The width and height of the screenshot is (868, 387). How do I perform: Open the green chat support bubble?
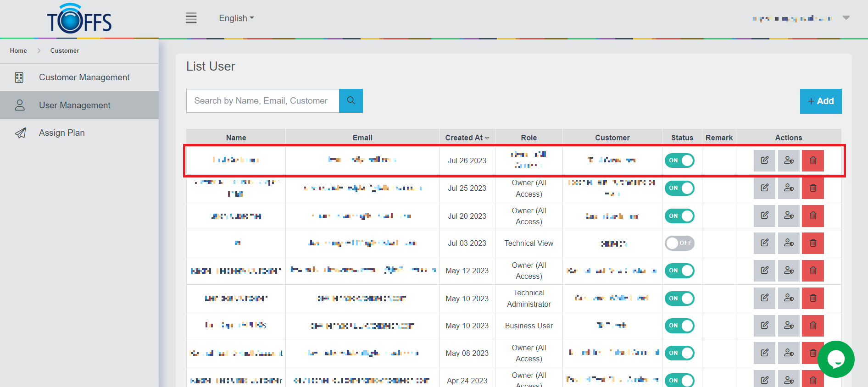click(x=835, y=359)
